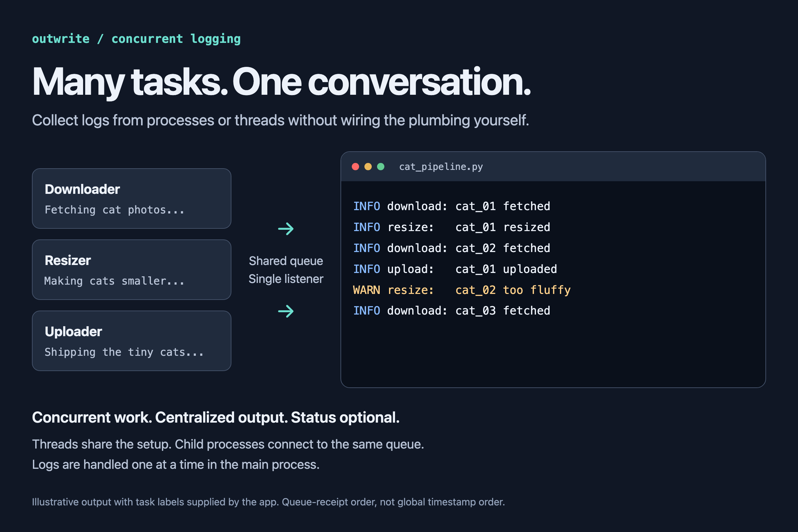Open the Downloader task card

(132, 199)
